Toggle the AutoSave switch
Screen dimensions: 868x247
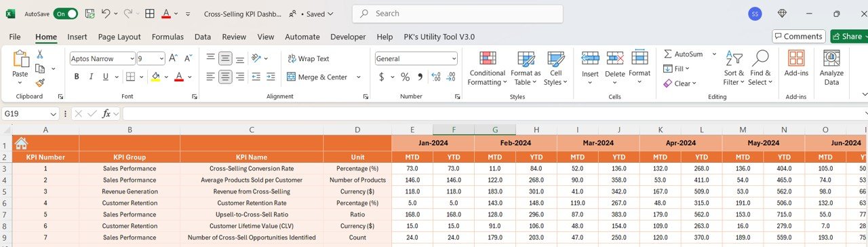(66, 14)
